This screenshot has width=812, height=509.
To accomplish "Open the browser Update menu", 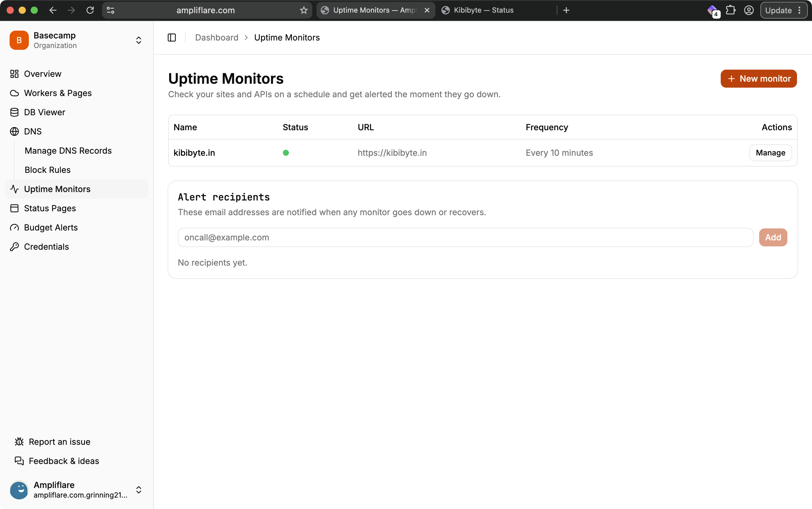I will (783, 10).
